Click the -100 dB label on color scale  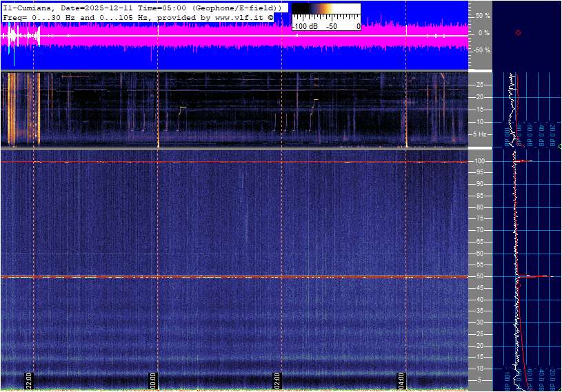(x=303, y=26)
